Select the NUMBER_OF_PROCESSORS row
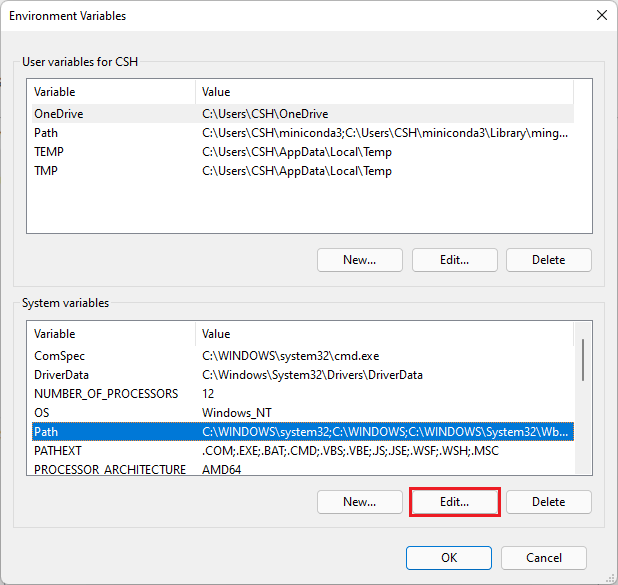The image size is (618, 585). 303,394
